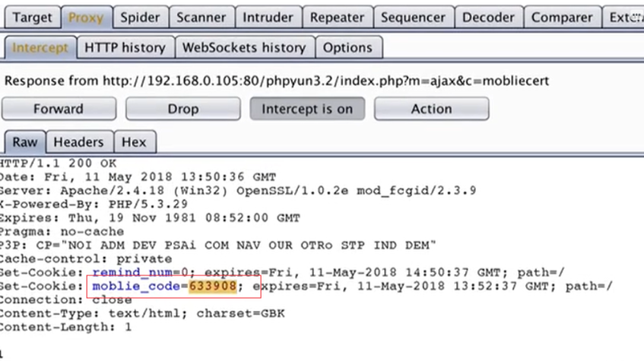Open the Repeater tab

click(338, 17)
